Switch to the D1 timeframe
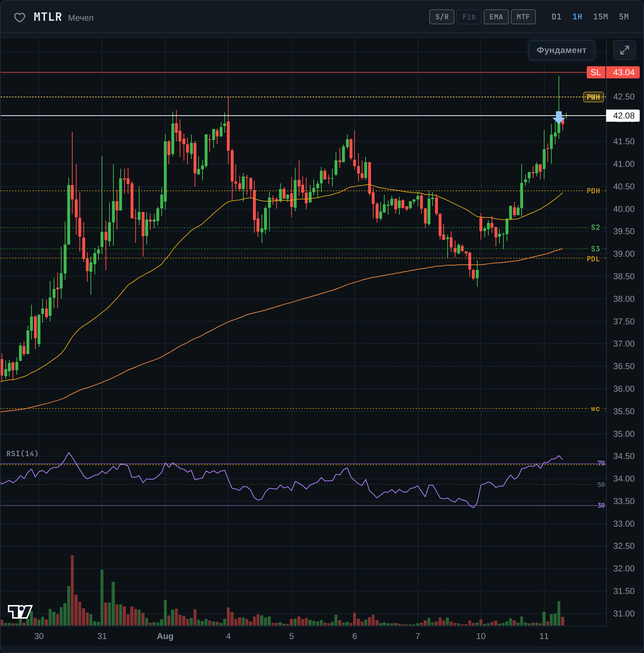The image size is (644, 653). (557, 17)
